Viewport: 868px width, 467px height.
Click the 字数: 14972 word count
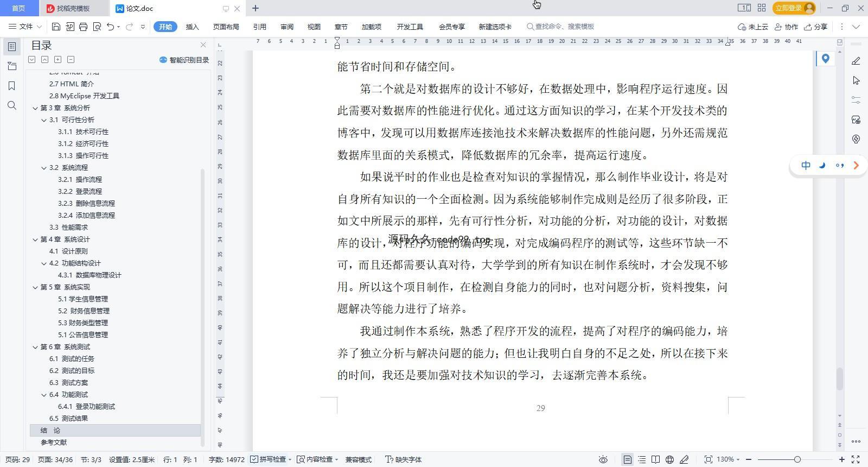pos(226,459)
